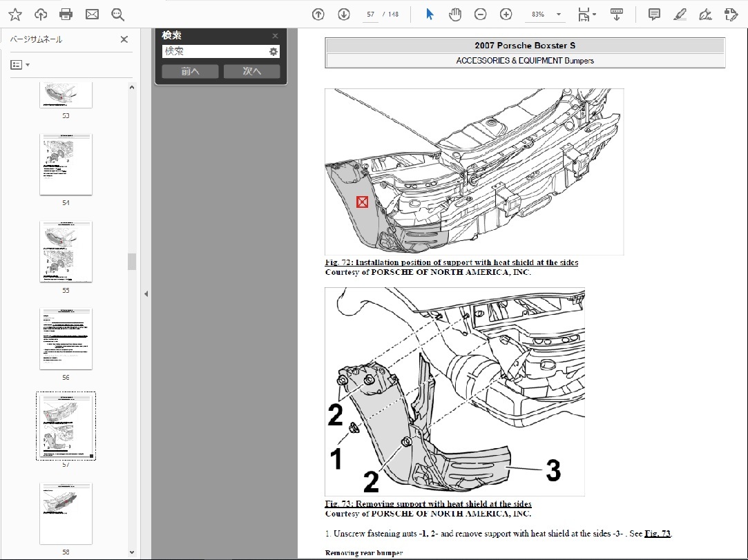Open the Fig. 73 caption link
The width and height of the screenshot is (748, 560).
click(428, 503)
